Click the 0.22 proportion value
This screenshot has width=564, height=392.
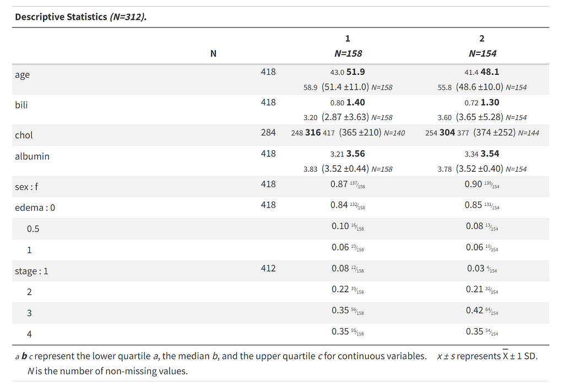[x=340, y=289]
